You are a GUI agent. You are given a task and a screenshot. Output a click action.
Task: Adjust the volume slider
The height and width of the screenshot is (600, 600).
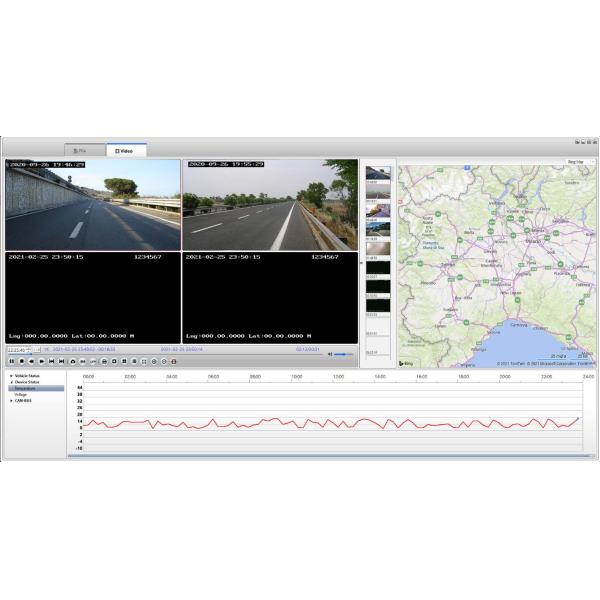[344, 354]
